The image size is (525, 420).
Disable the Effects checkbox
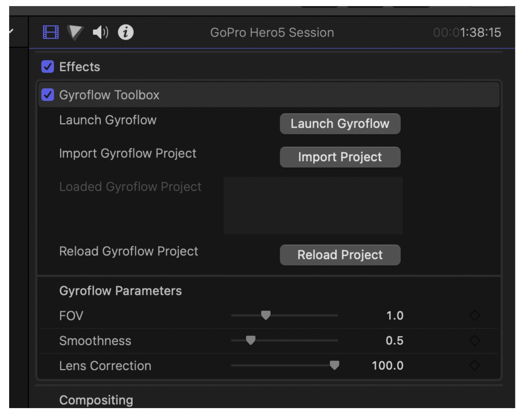pos(48,67)
